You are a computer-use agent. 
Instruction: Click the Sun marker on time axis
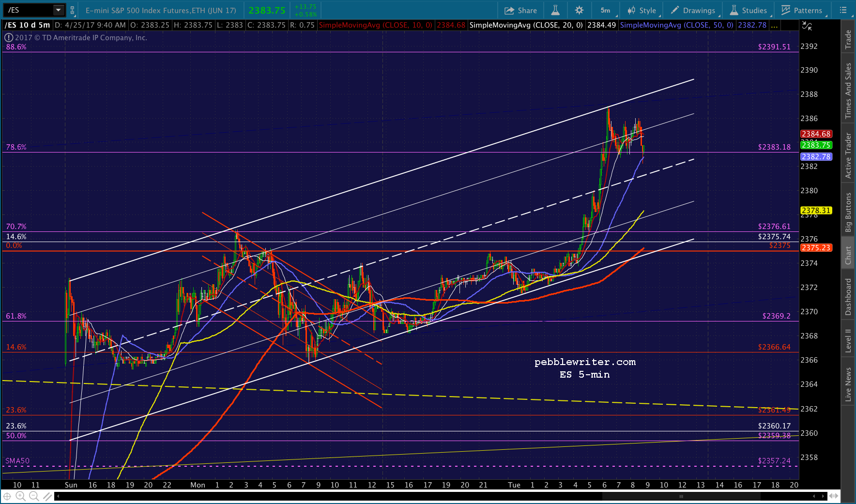pyautogui.click(x=71, y=485)
